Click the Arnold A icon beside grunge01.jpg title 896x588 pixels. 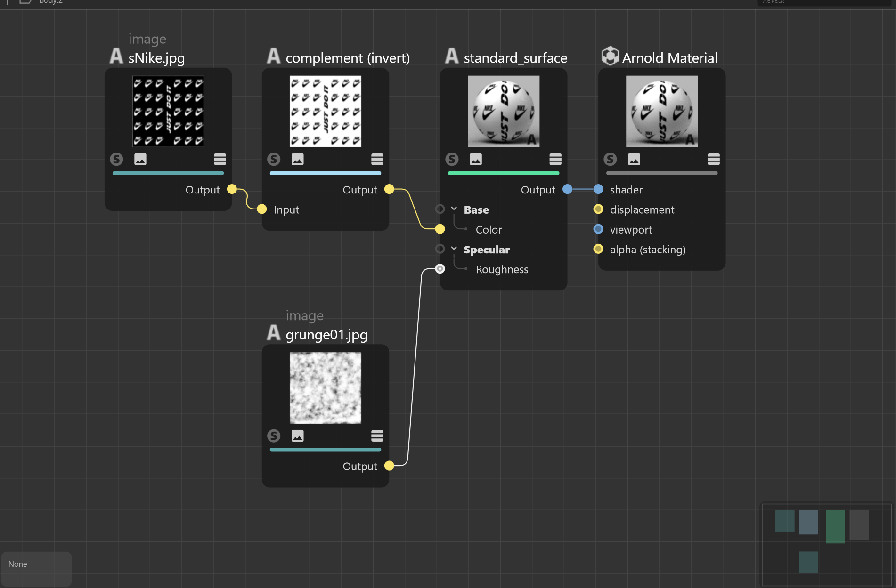click(274, 332)
